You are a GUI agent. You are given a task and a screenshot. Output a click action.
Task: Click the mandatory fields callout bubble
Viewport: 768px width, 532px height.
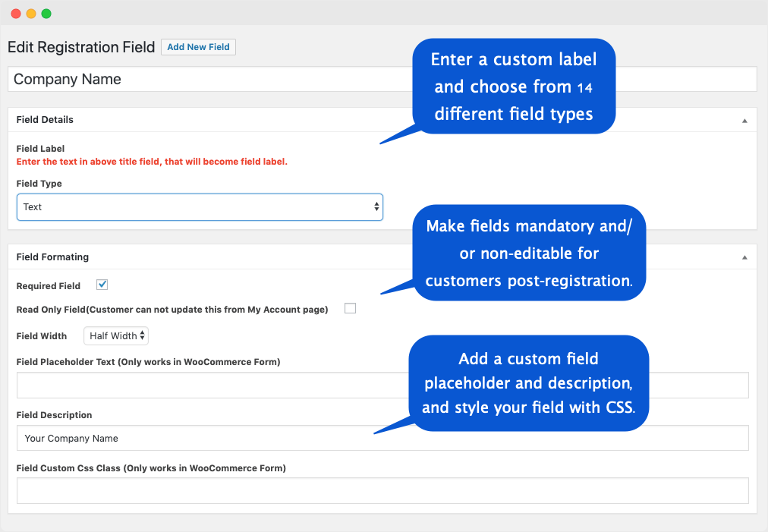[x=529, y=250]
